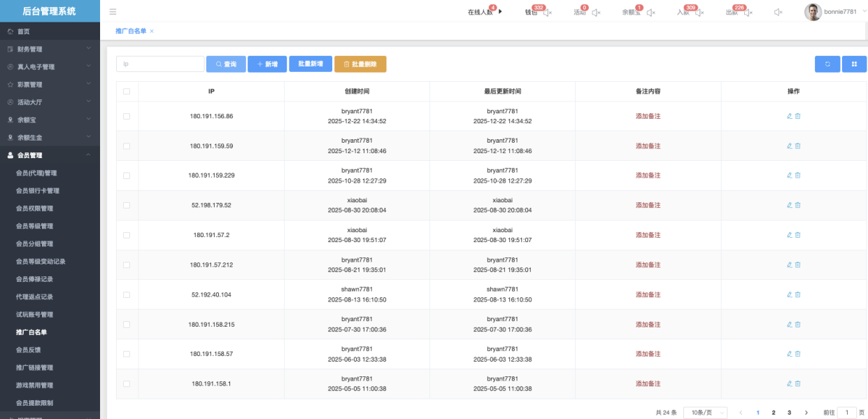Screen dimensions: 868x419
Task: Select the checkbox for IP 180.191.57.2
Action: pos(127,235)
